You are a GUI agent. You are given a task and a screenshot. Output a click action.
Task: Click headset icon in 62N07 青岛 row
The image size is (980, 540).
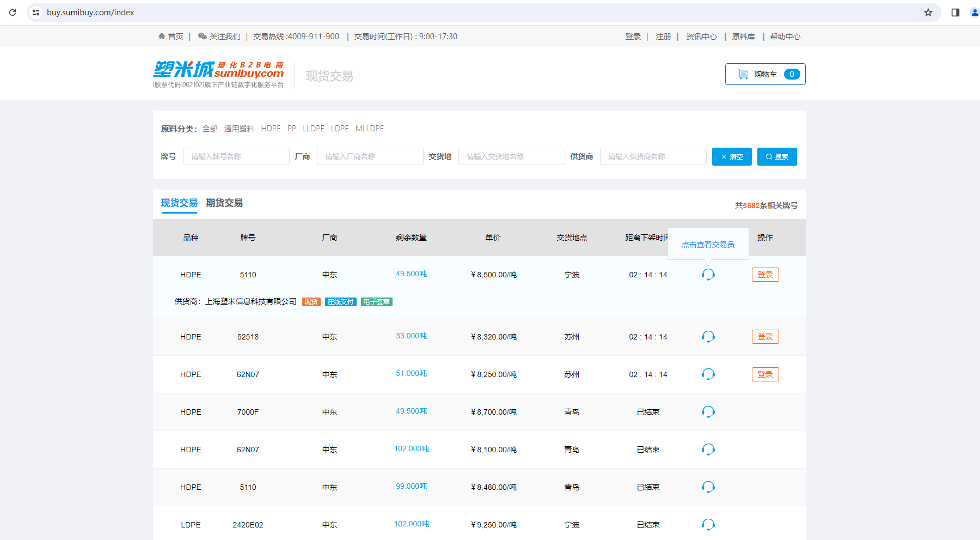(708, 450)
